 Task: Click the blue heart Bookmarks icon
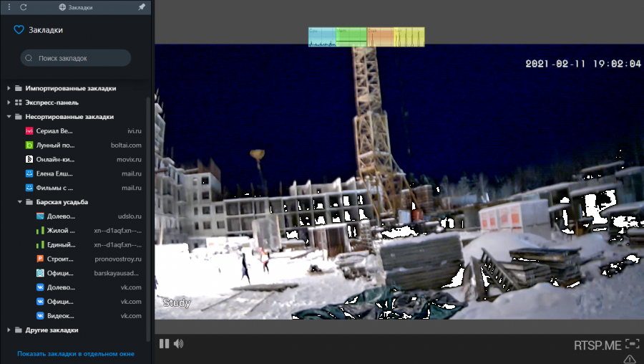(x=19, y=30)
